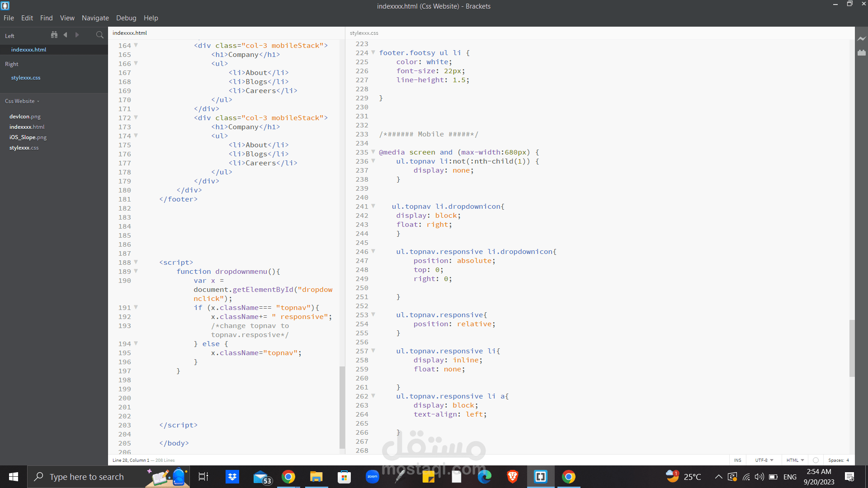
Task: Open iOS_Slope.png in the file tree
Action: (x=28, y=137)
